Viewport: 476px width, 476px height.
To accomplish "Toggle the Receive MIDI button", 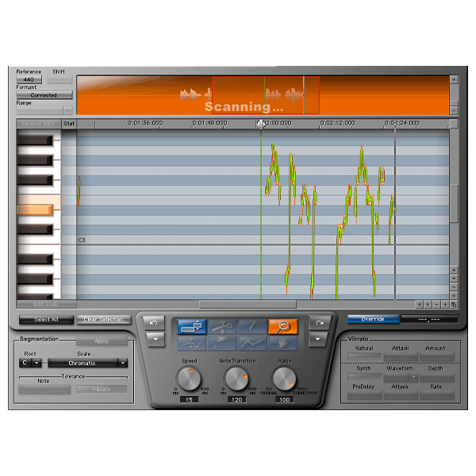I will pyautogui.click(x=37, y=123).
